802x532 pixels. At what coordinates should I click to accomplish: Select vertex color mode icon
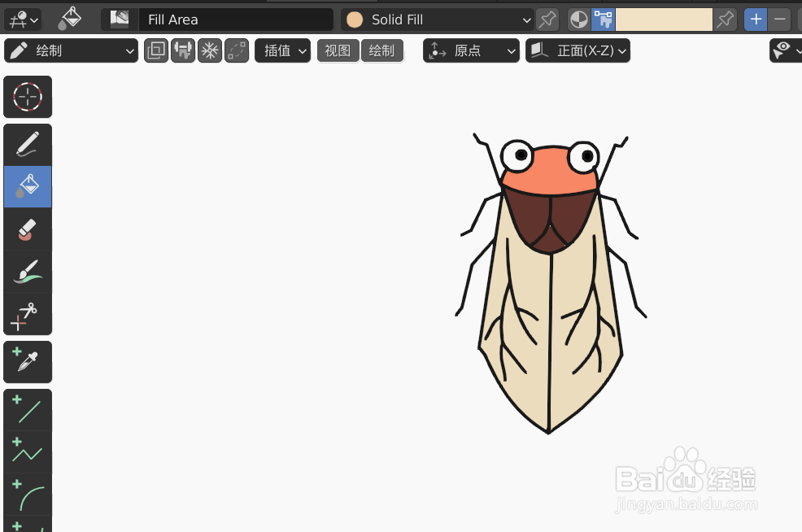click(603, 20)
